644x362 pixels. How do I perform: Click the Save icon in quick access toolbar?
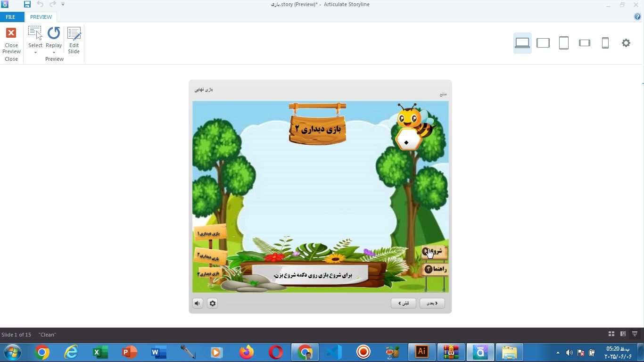coord(27,4)
